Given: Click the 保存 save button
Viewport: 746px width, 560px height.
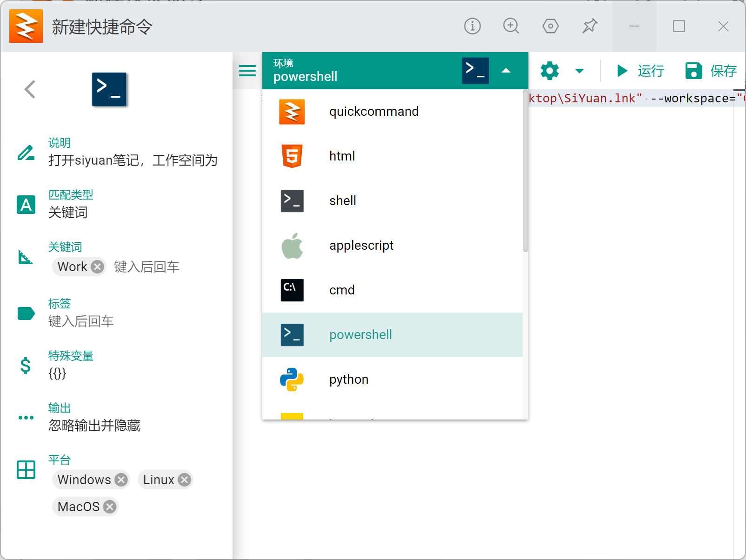Looking at the screenshot, I should [711, 71].
